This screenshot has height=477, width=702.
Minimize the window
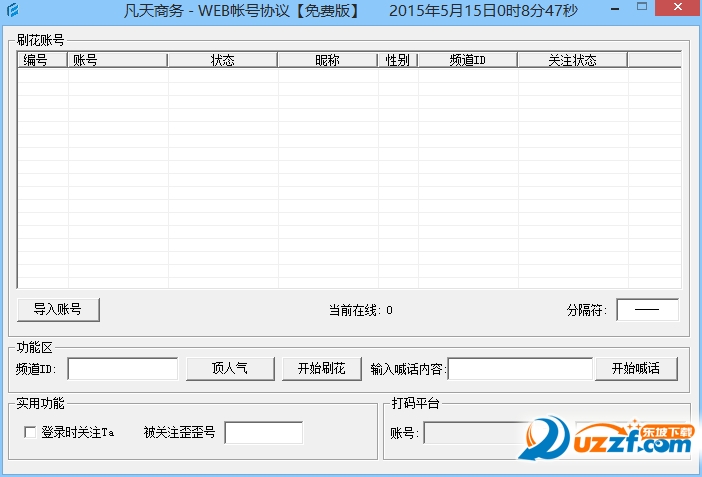(615, 9)
